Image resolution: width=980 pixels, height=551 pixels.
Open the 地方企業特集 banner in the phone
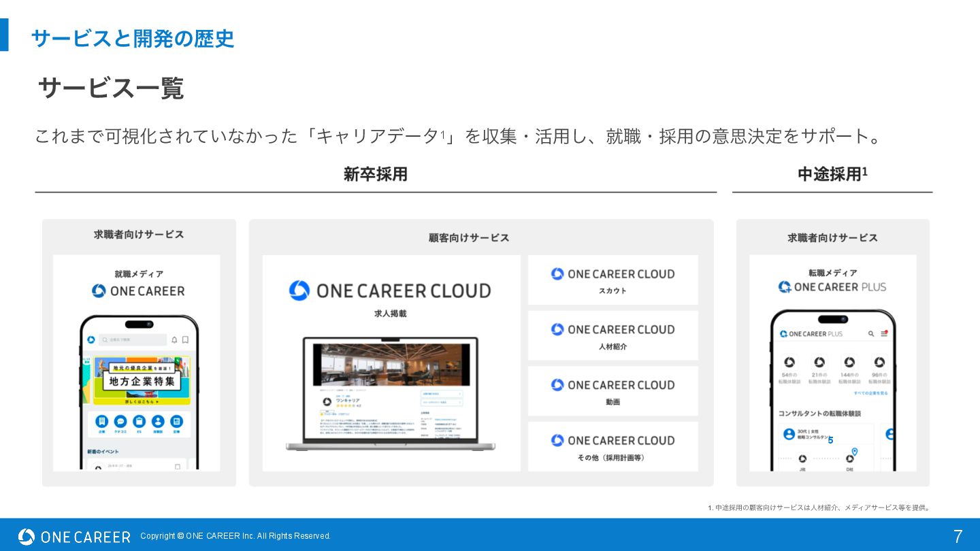(x=142, y=380)
